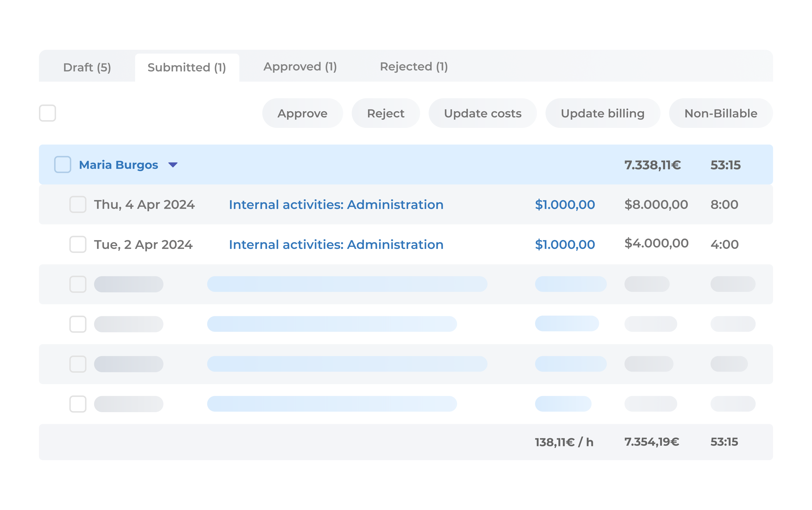The image size is (812, 510).
Task: Expand Maria Burgos dropdown arrow
Action: [173, 165]
